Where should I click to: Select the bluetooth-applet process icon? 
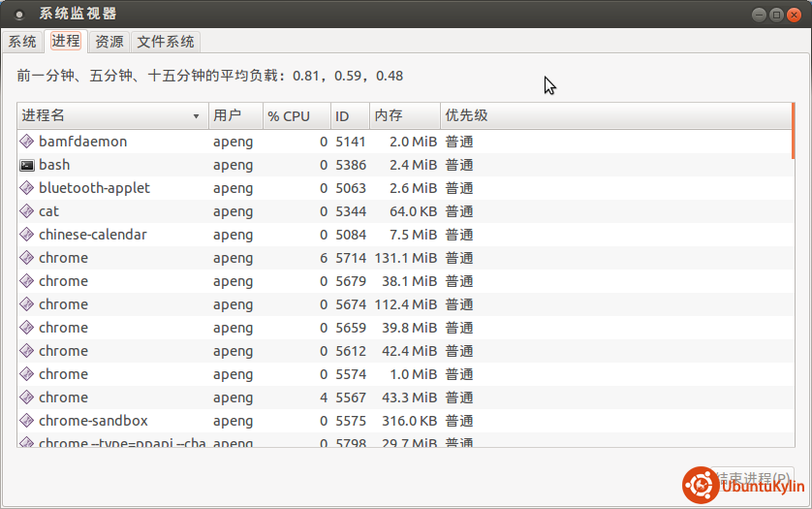click(x=27, y=188)
